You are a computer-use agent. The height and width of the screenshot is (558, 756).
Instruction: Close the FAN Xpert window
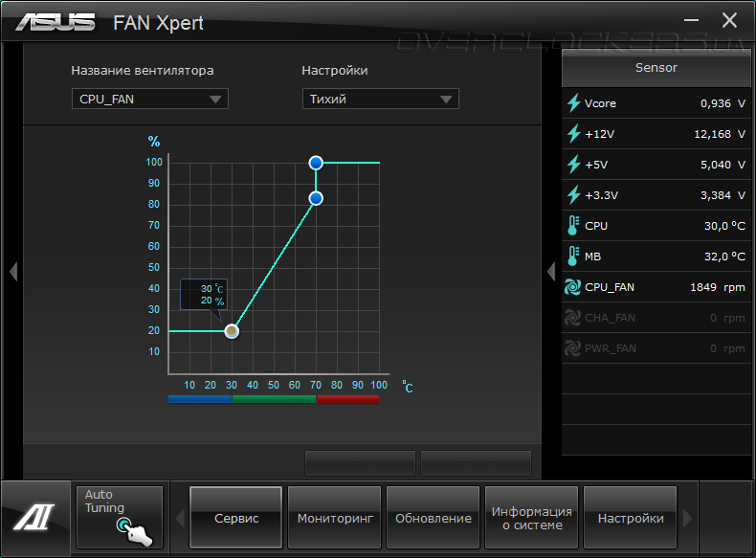pos(729,20)
